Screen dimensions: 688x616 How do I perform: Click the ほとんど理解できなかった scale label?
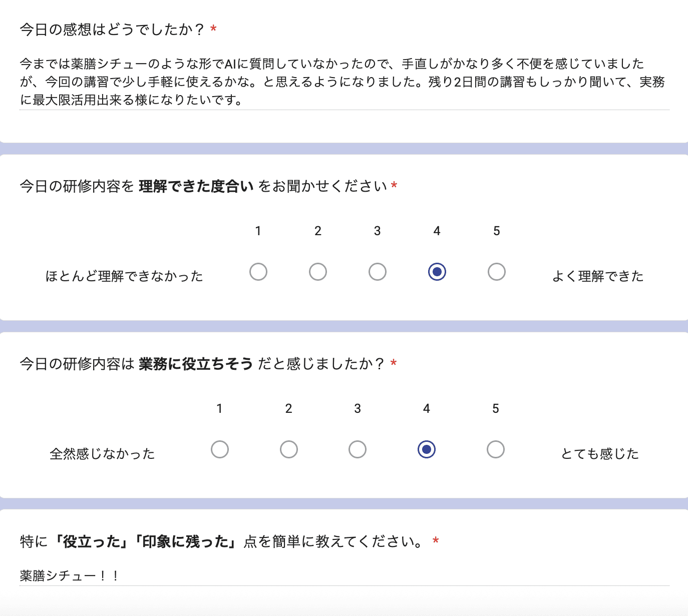(x=124, y=276)
